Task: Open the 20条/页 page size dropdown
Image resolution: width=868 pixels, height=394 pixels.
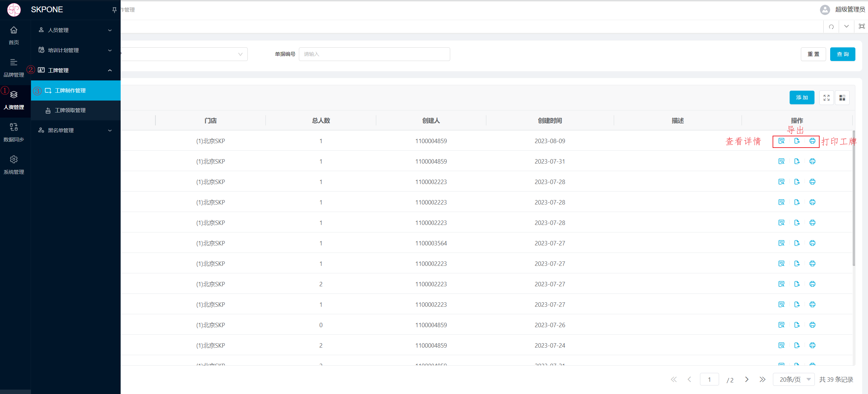Action: [x=793, y=379]
